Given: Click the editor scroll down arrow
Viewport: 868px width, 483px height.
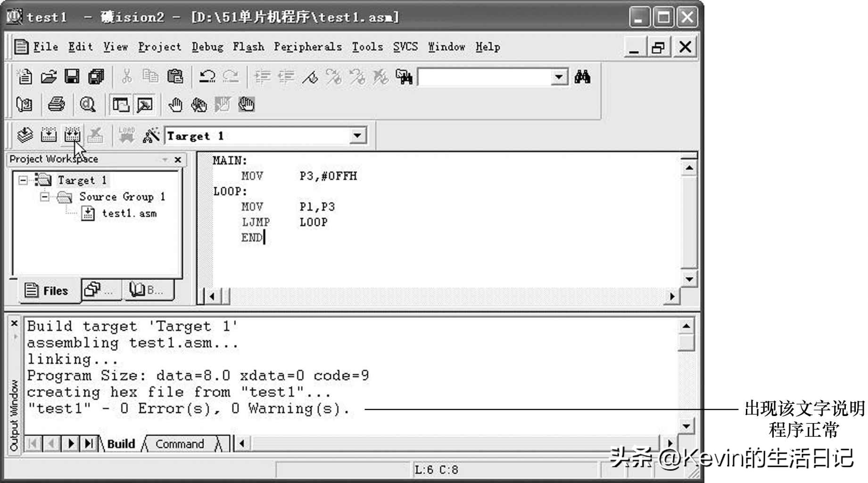Looking at the screenshot, I should tap(689, 279).
